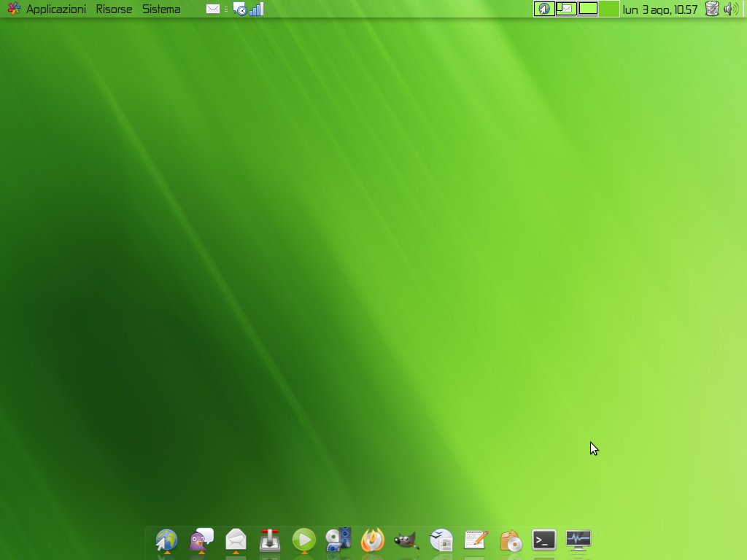Screen dimensions: 747x560
Task: Switch to the second workspace with mail window
Action: click(x=566, y=9)
